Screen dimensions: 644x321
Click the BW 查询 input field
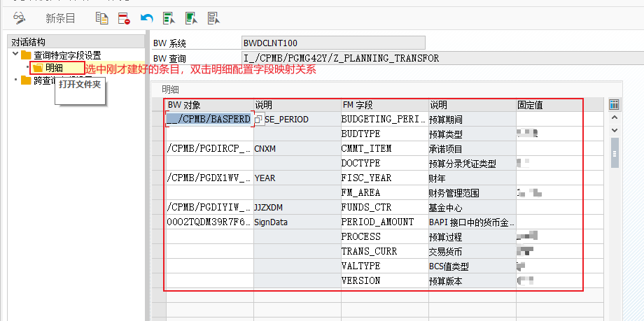(443, 58)
